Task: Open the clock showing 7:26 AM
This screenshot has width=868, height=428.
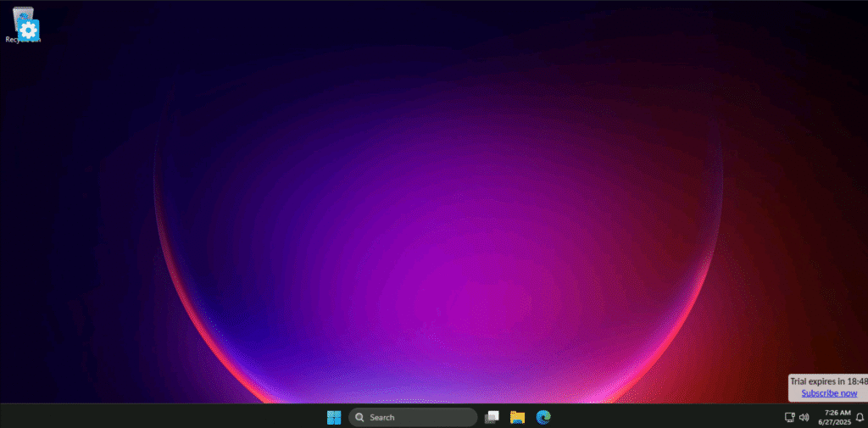Action: coord(834,417)
